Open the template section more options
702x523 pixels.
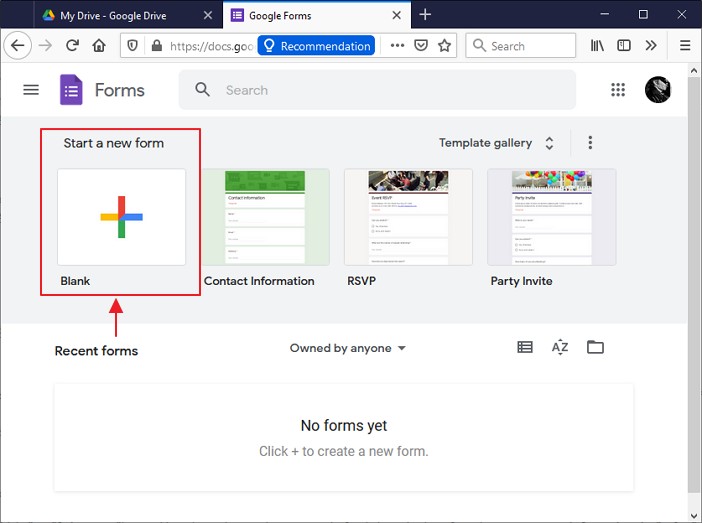[590, 143]
